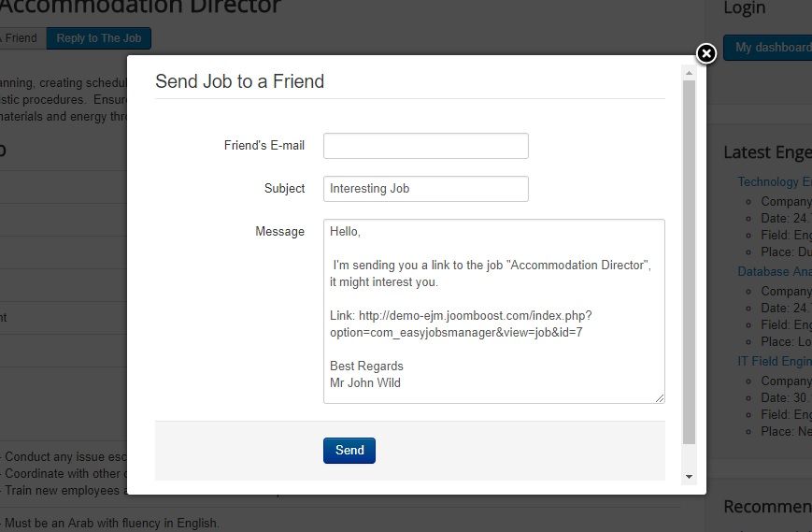Screen dimensions: 812x532
Task: Click the modal scrollbar down arrow
Action: (x=689, y=477)
